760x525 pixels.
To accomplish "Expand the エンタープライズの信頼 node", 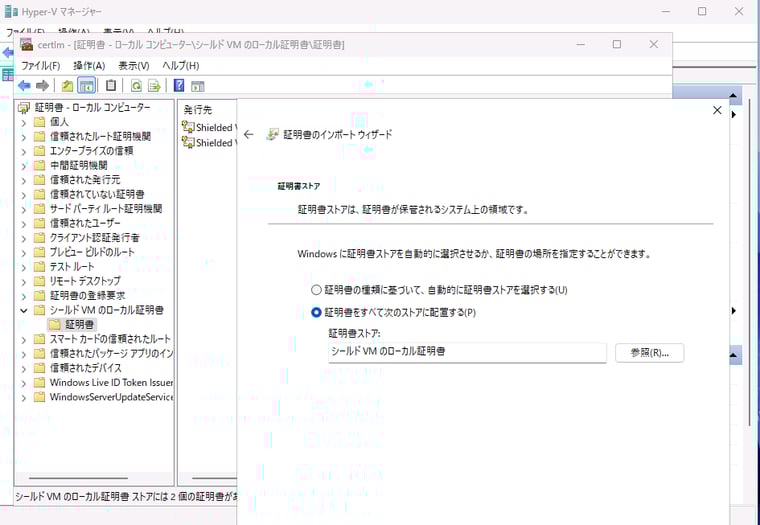I will pos(24,151).
